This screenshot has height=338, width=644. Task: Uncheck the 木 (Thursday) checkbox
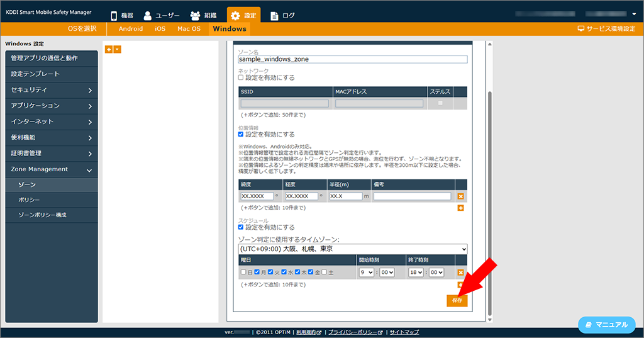(297, 272)
